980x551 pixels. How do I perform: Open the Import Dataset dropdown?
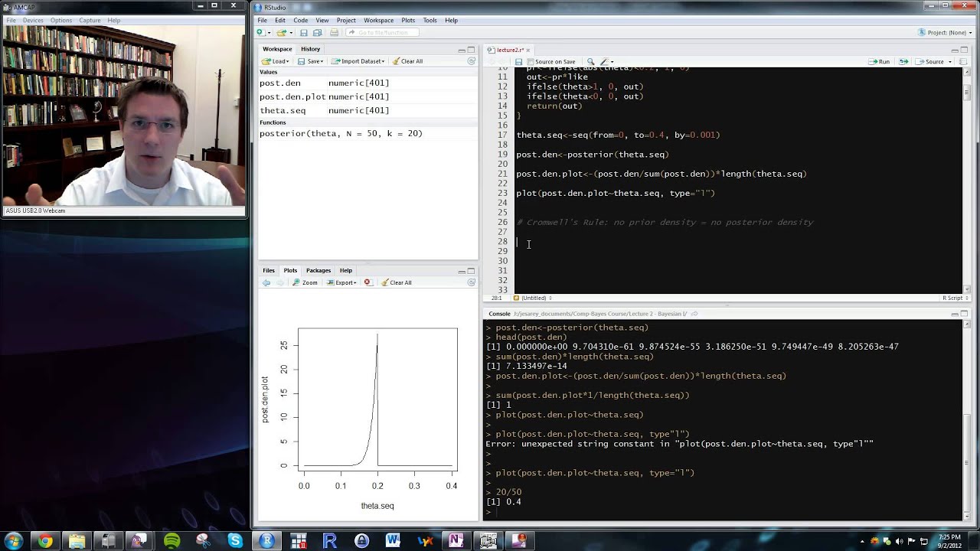[x=358, y=61]
